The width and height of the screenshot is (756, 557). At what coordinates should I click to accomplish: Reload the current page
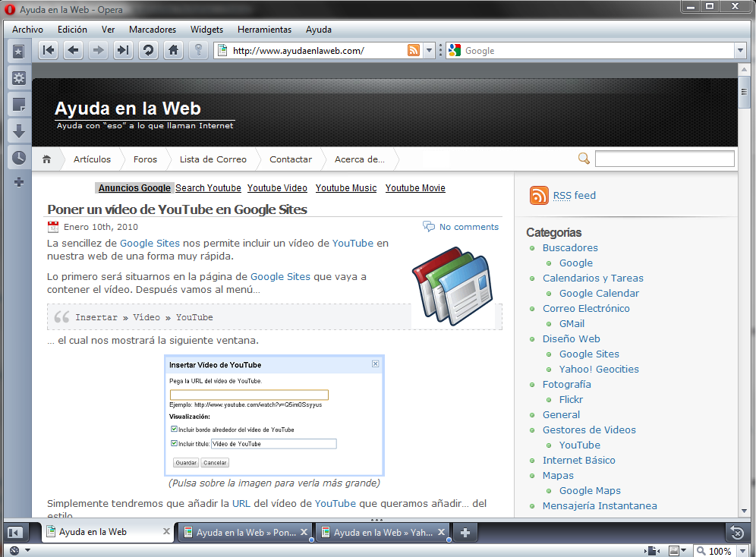149,50
